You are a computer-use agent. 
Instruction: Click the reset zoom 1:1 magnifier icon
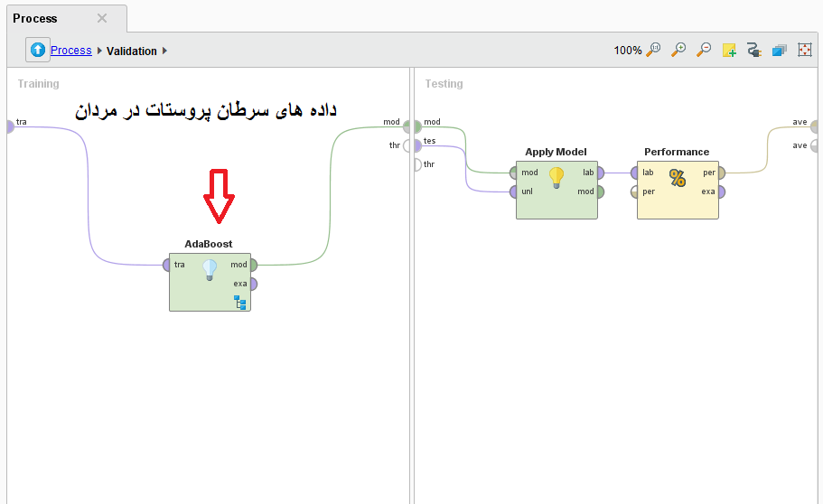[x=652, y=51]
